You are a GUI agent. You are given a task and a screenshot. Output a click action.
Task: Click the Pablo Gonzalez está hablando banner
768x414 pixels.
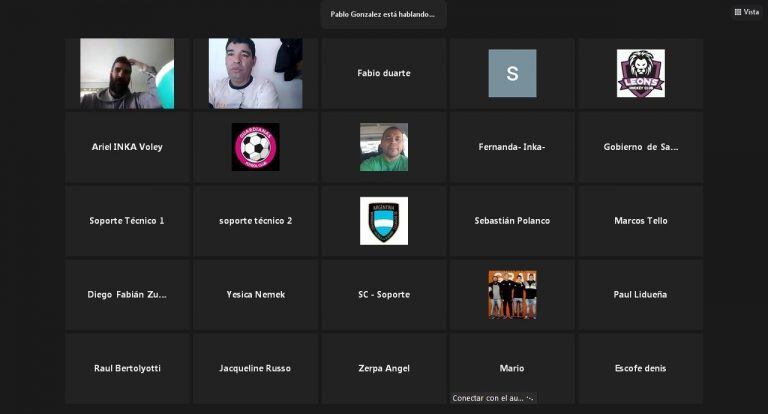point(384,14)
